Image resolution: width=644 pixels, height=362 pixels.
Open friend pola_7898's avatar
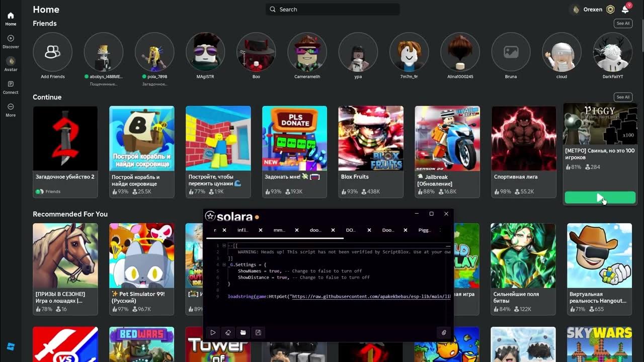pyautogui.click(x=154, y=52)
